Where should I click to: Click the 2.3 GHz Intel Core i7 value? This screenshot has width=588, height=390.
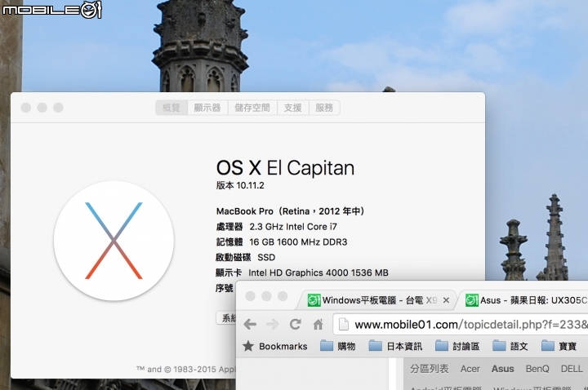pos(293,227)
